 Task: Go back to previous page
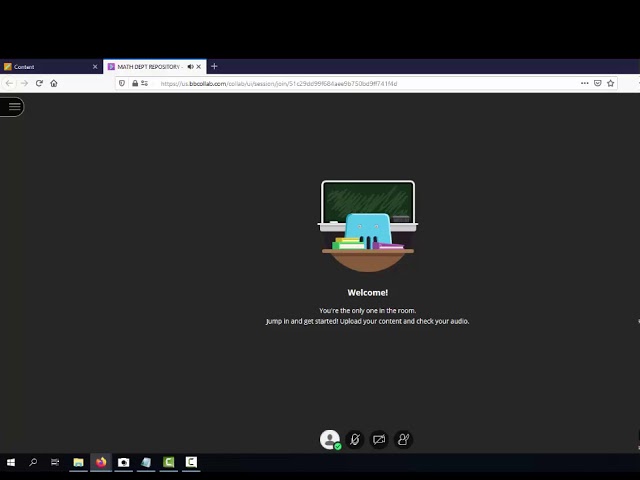[x=9, y=83]
